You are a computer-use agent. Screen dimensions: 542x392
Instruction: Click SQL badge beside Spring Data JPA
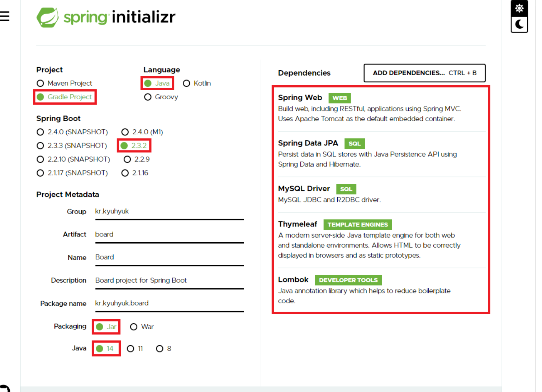(355, 144)
